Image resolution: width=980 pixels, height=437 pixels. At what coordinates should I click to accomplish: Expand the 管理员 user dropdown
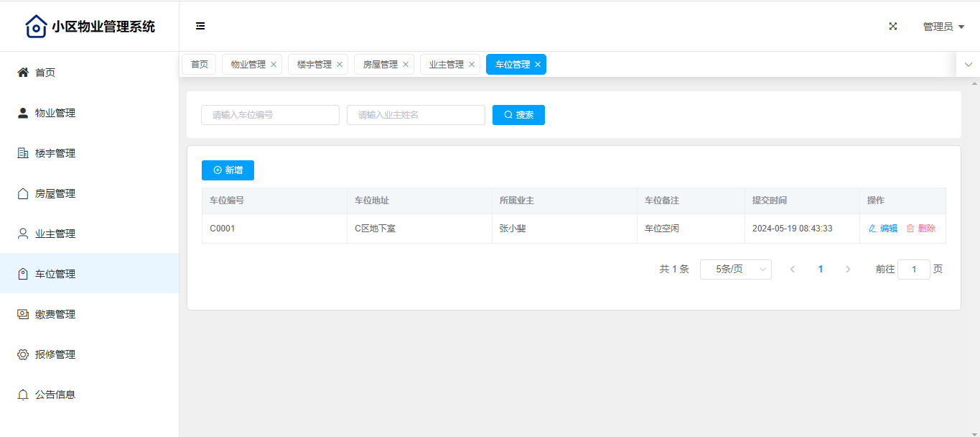click(x=943, y=27)
